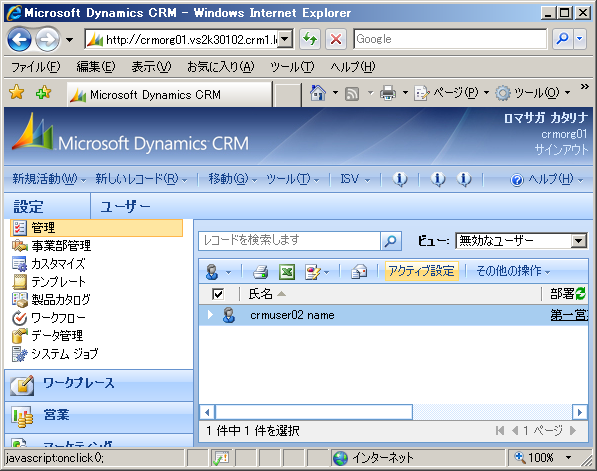Click the scroll right arrow in grid

pos(580,412)
